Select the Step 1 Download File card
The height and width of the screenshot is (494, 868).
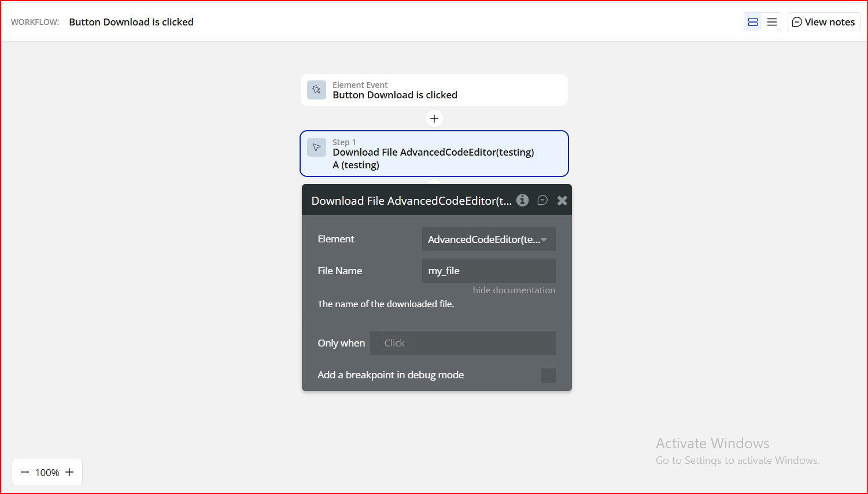434,154
